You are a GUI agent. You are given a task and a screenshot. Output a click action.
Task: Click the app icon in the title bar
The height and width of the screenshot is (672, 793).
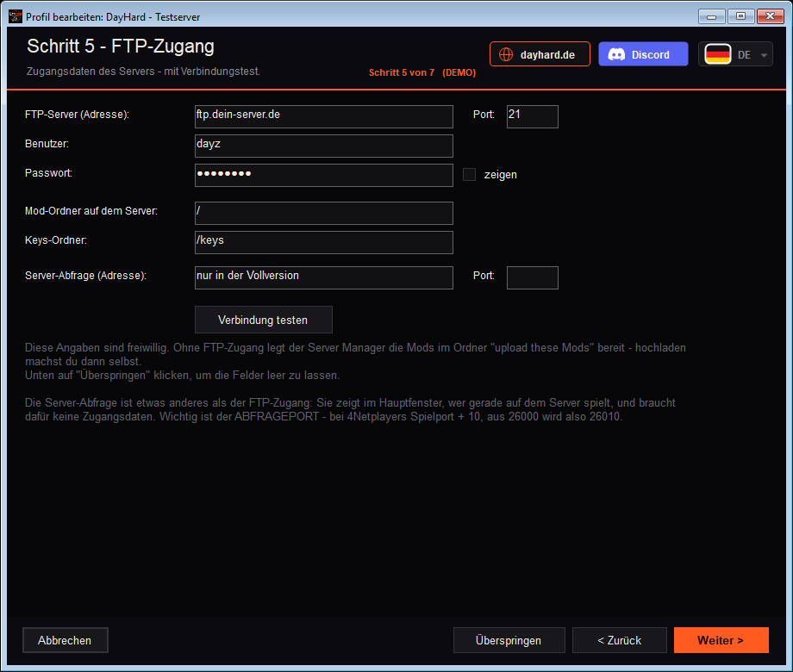(16, 16)
